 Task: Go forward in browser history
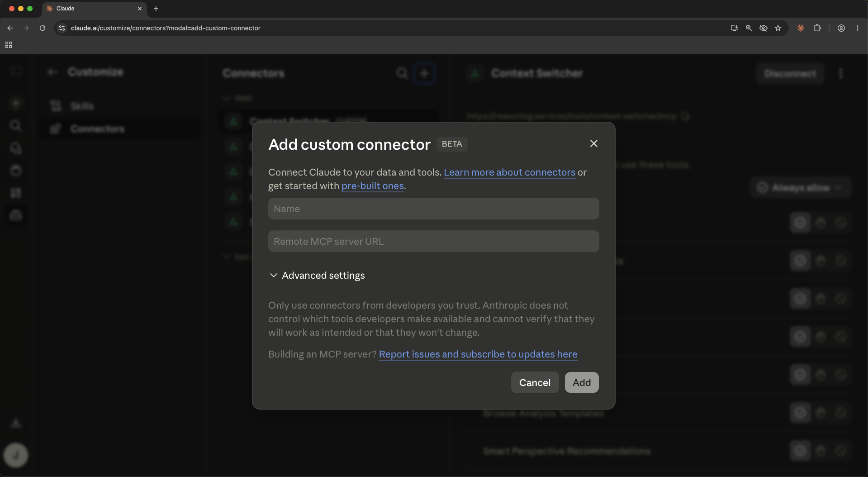[26, 28]
